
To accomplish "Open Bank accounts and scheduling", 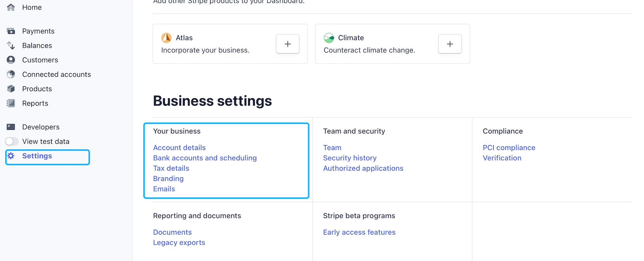I will tap(205, 158).
